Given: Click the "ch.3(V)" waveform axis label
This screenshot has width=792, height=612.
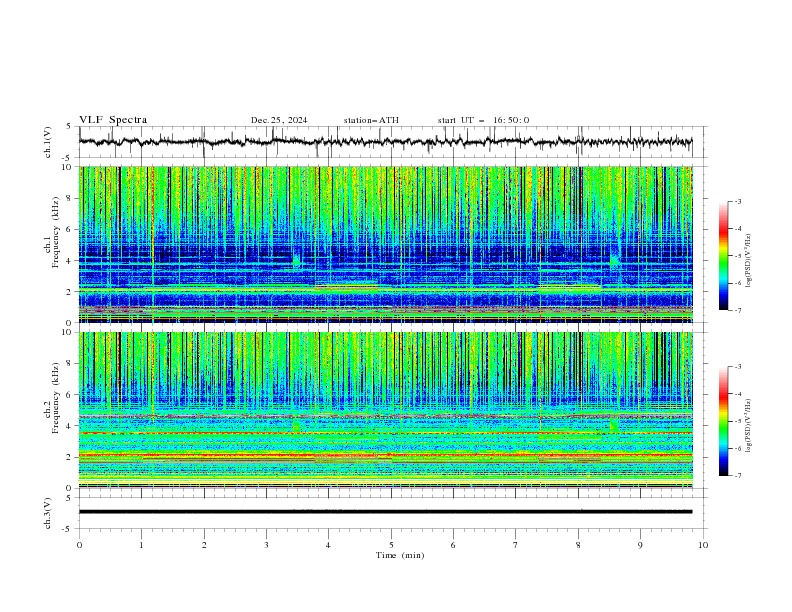Looking at the screenshot, I should pos(48,513).
